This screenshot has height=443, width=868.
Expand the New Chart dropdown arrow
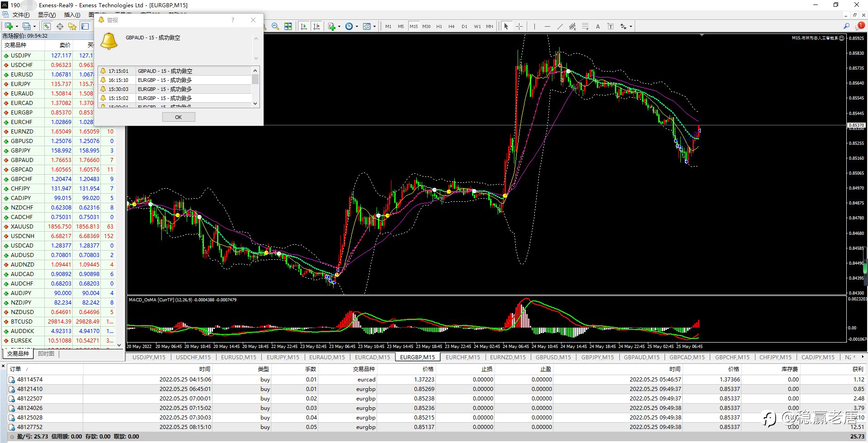17,27
